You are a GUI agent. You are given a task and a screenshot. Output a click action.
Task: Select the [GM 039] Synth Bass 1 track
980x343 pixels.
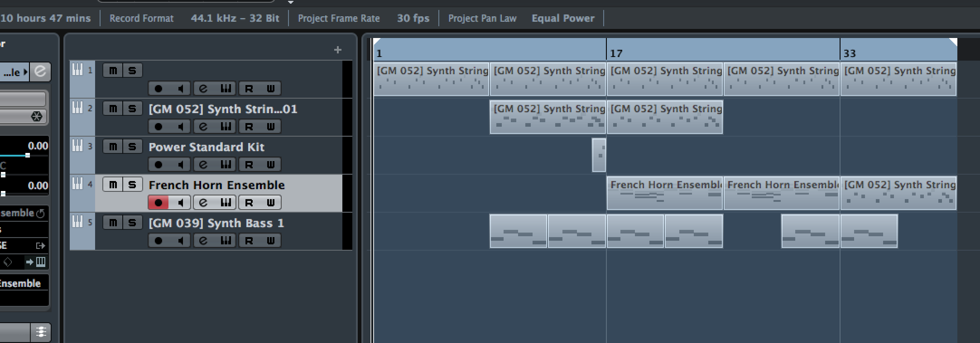[x=216, y=223]
